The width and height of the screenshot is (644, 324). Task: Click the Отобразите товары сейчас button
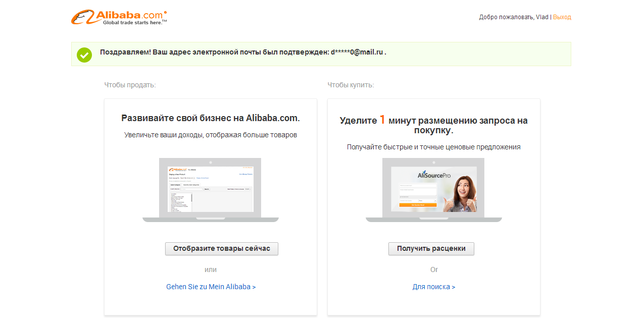[222, 249]
